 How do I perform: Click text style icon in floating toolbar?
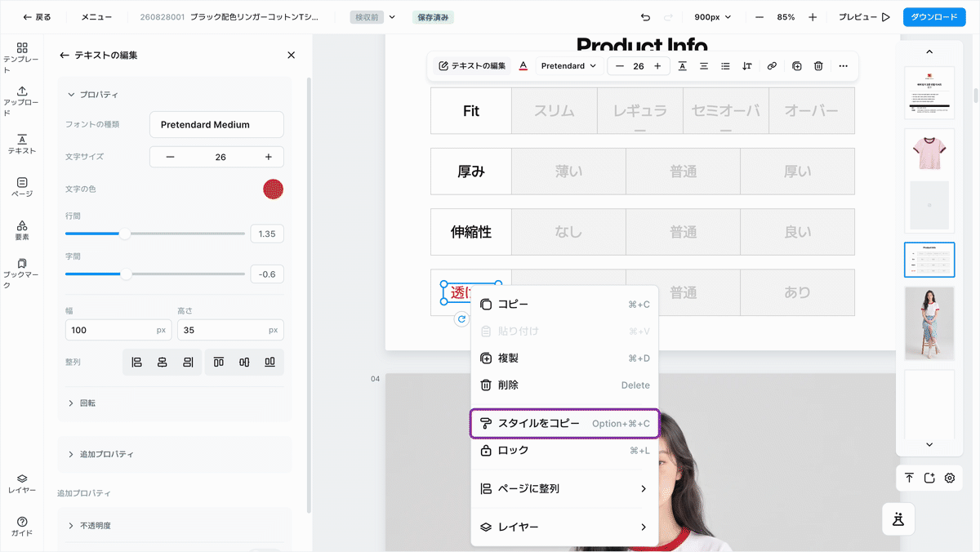click(682, 66)
